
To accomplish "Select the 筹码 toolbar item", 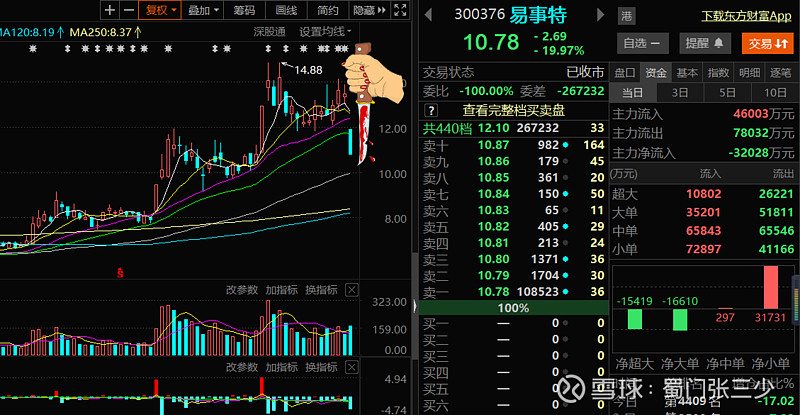I will pyautogui.click(x=244, y=10).
